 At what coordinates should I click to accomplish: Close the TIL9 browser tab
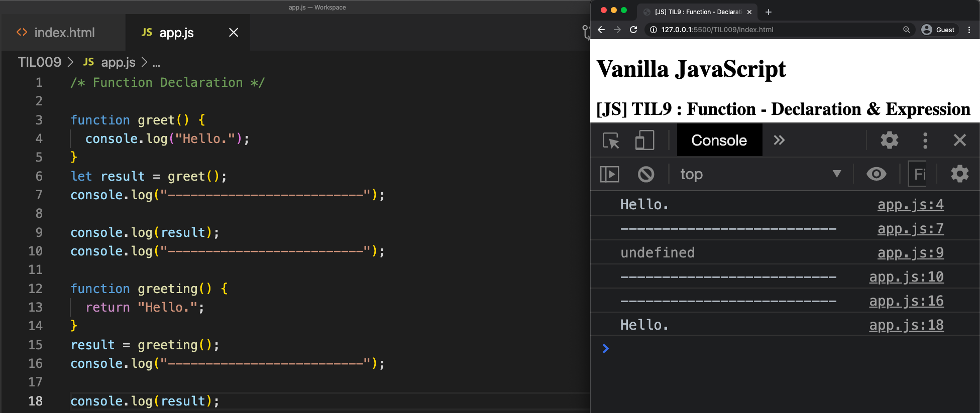click(749, 12)
